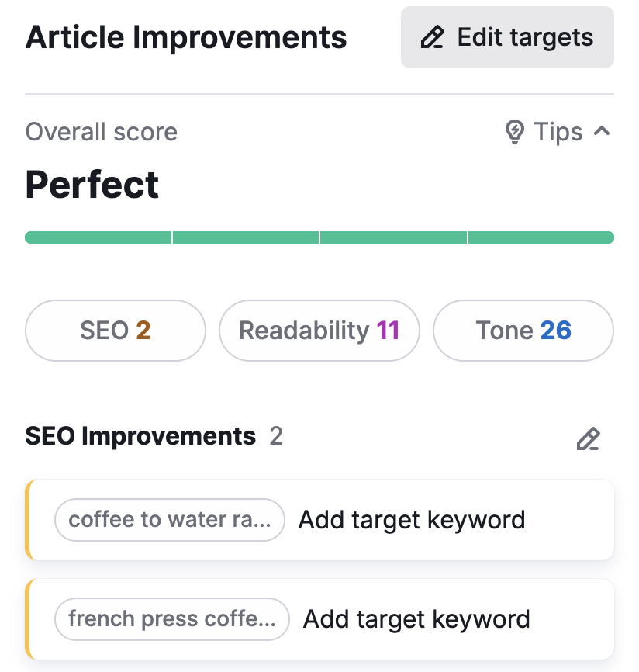Click the SEO Improvements heading
Screen dimensions: 639x672
pyautogui.click(x=140, y=437)
